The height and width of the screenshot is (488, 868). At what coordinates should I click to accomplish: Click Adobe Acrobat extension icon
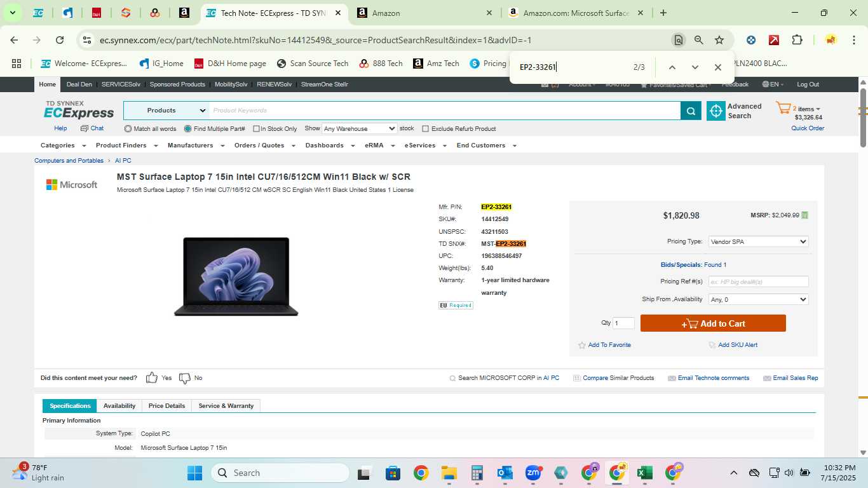pos(774,40)
